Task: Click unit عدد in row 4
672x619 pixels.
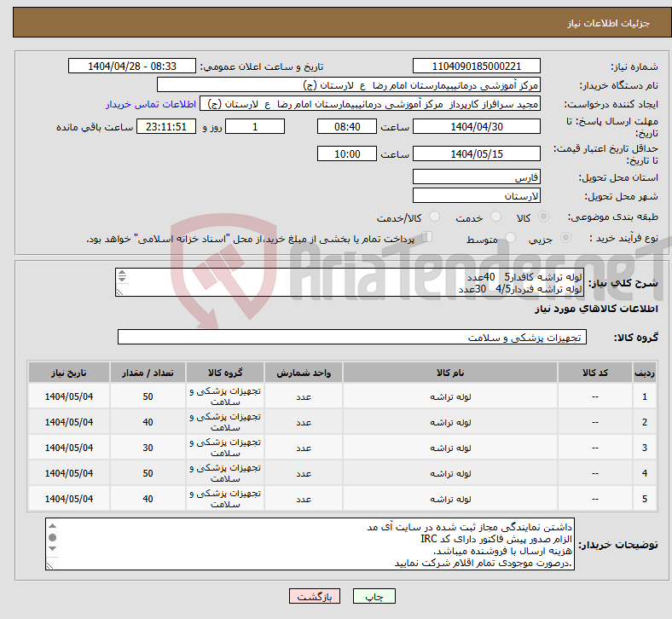Action: (x=304, y=473)
